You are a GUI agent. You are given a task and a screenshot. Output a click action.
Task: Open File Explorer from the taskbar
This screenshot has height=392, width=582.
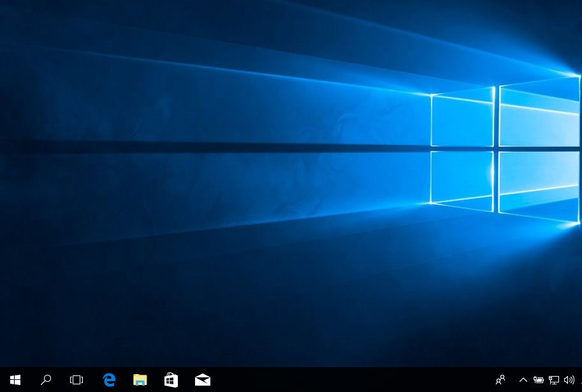pos(140,380)
